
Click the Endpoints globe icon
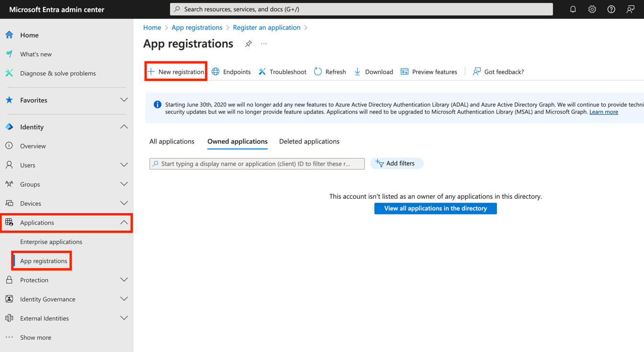point(216,72)
